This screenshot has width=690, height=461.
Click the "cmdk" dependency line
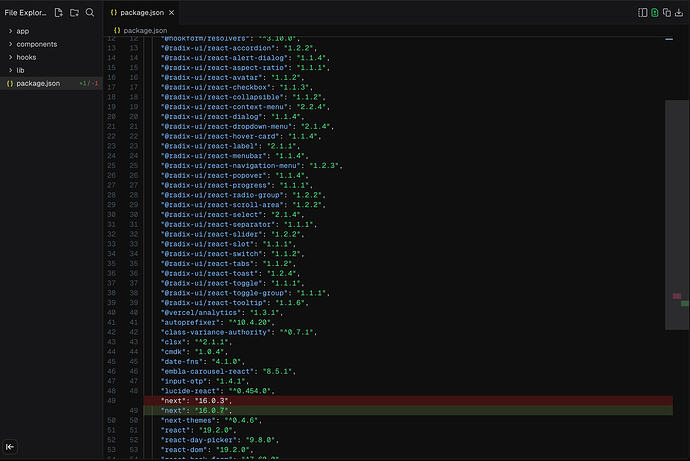tap(195, 352)
